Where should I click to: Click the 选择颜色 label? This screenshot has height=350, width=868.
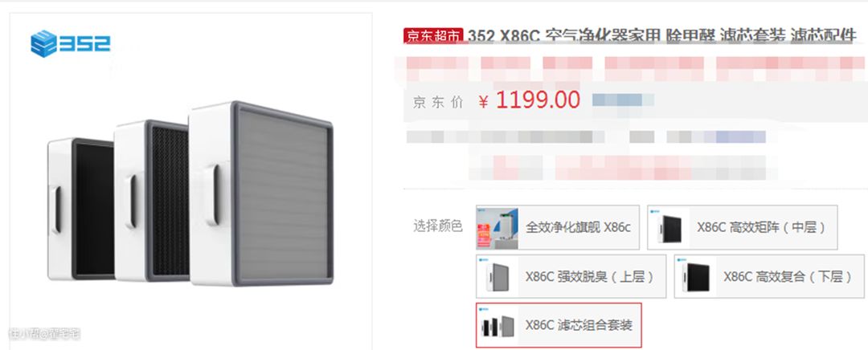(x=438, y=226)
